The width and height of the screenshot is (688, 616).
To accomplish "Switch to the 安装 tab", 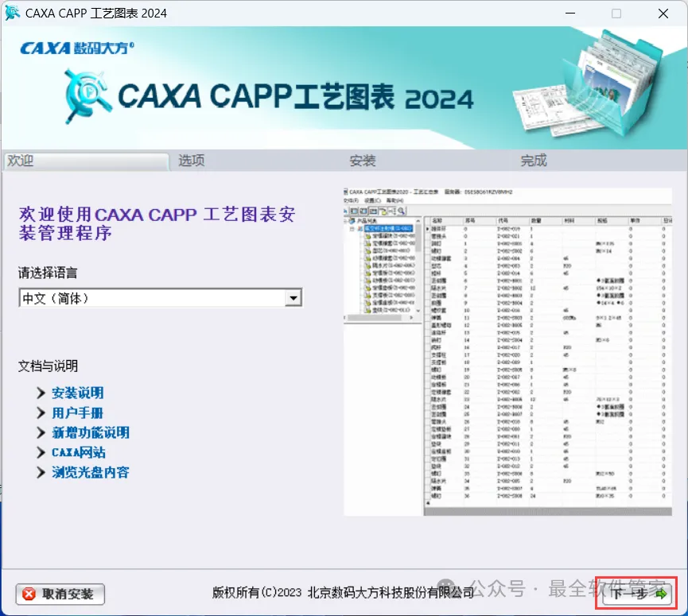I will (x=363, y=161).
